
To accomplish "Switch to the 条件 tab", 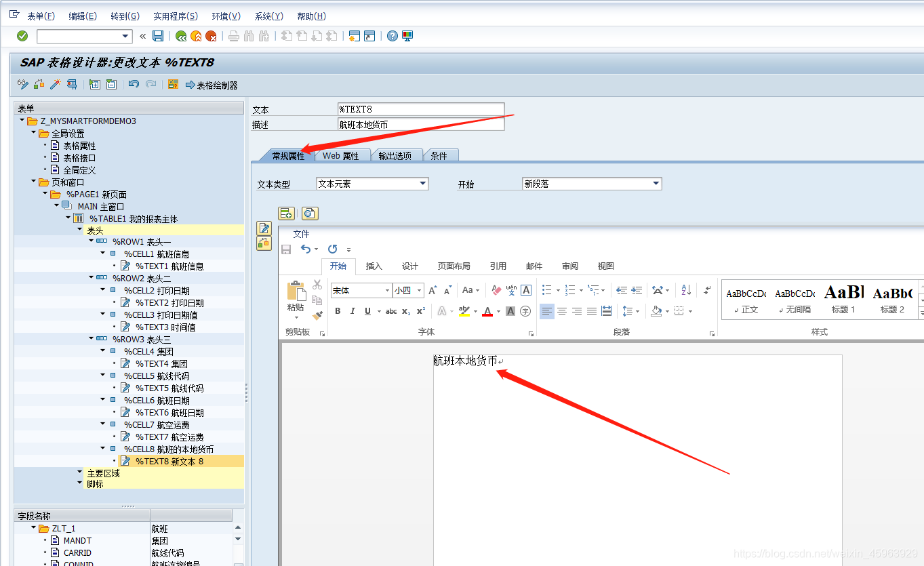I will (439, 155).
